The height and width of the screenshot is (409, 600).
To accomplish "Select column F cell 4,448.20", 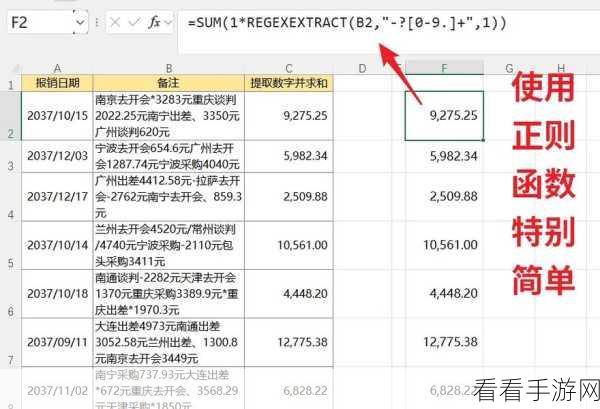I will point(444,294).
